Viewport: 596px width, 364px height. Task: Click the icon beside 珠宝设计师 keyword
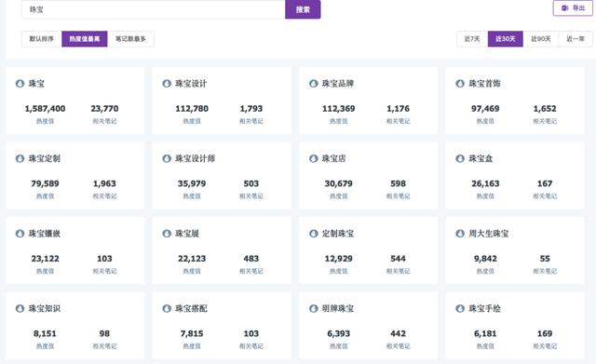click(x=167, y=158)
